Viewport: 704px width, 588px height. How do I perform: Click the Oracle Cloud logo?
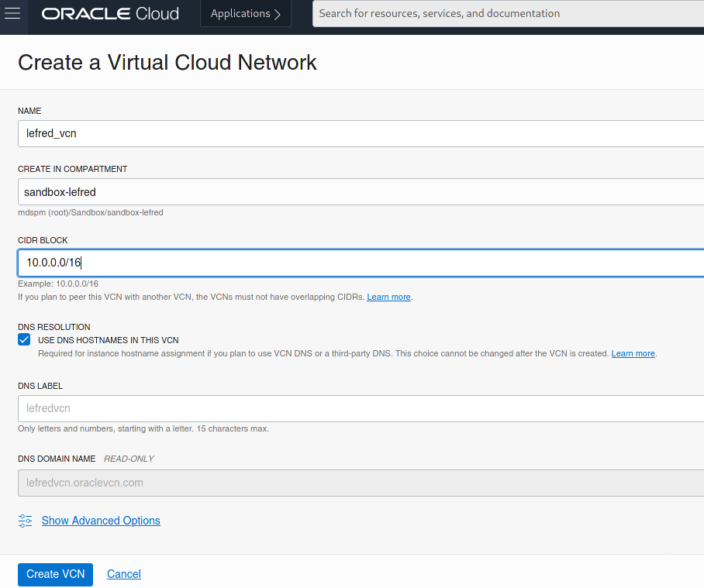tap(110, 13)
